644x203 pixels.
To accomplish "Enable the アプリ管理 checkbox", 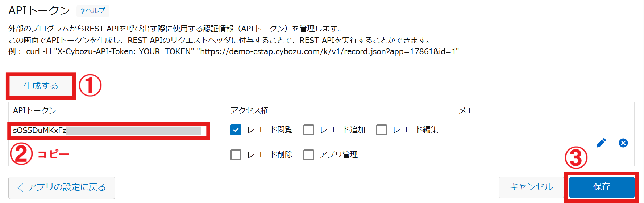I will pyautogui.click(x=309, y=155).
